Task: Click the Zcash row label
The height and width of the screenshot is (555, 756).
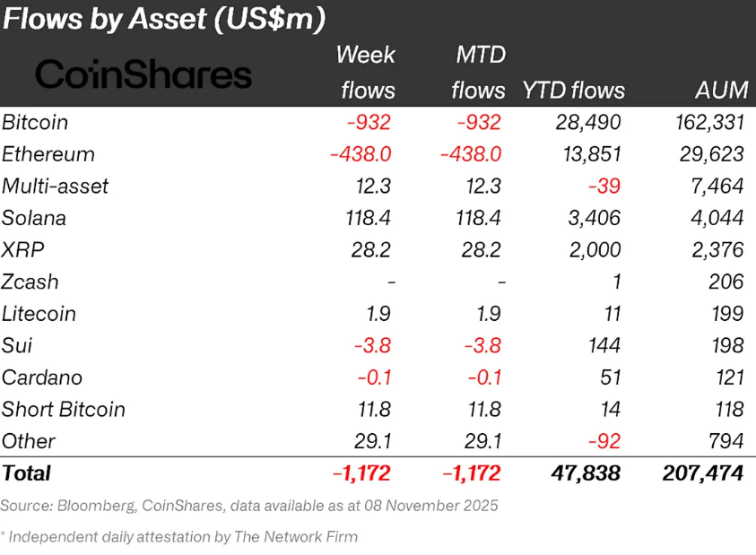Action: coord(30,282)
